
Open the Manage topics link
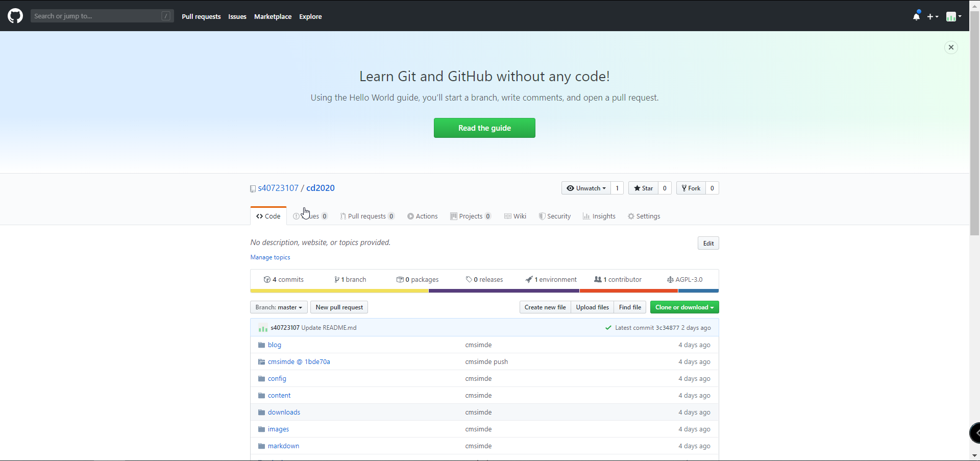tap(270, 257)
